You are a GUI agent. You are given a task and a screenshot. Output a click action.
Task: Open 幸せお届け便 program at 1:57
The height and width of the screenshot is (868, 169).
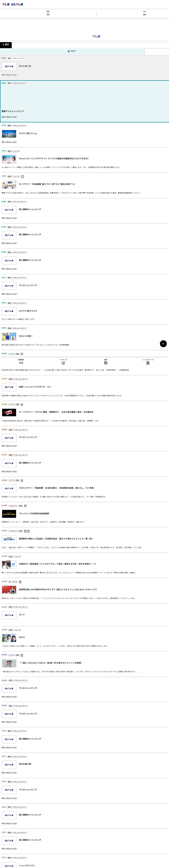coord(25,764)
